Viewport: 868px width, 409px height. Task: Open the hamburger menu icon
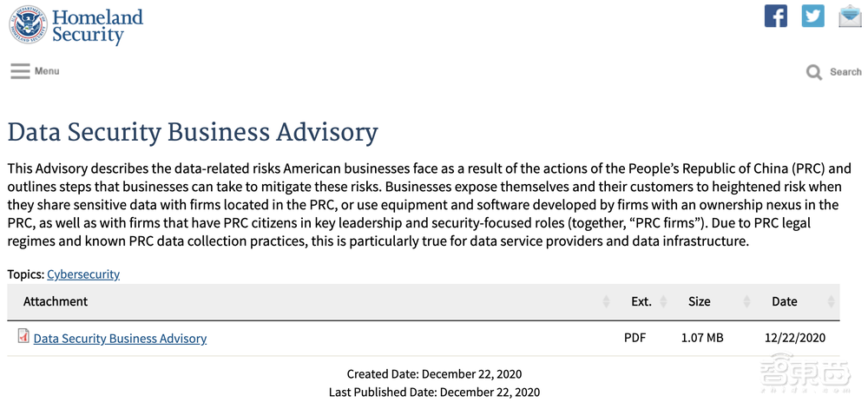tap(20, 71)
